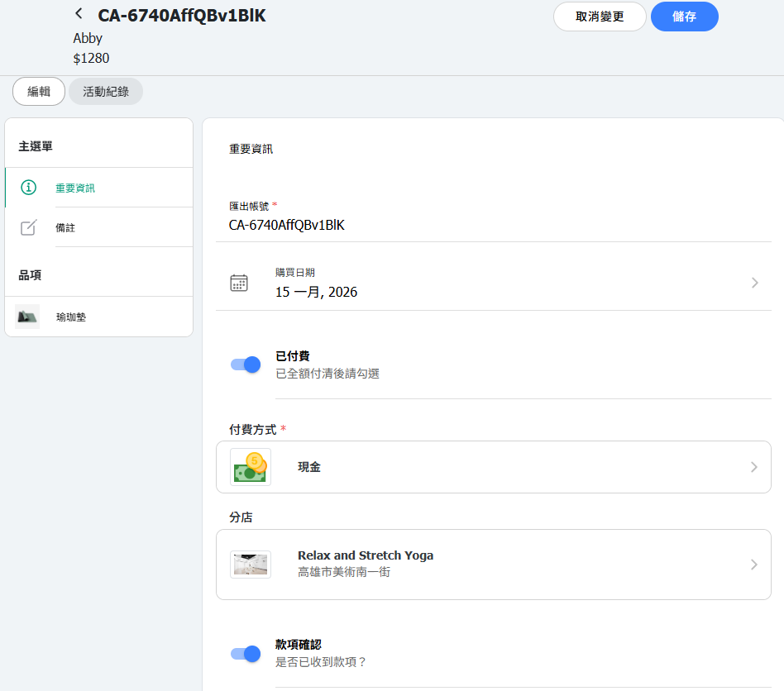Toggle the 已付費 paid switch
This screenshot has height=691, width=784.
point(246,365)
